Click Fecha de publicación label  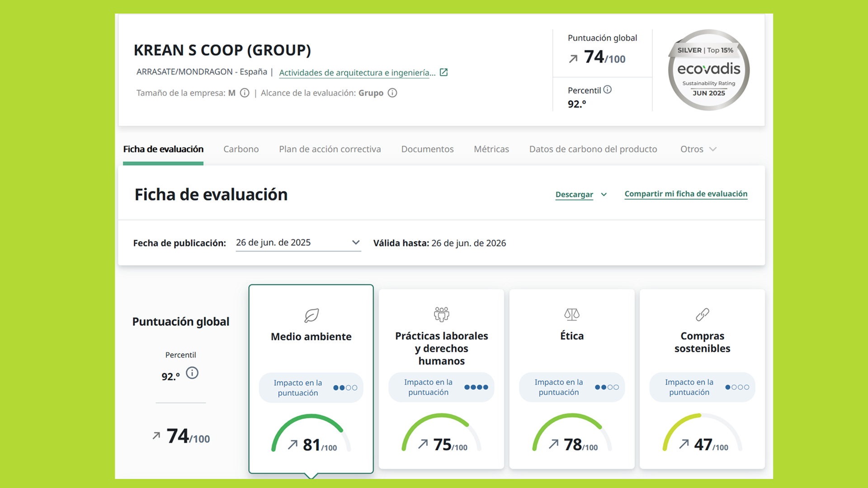(179, 243)
